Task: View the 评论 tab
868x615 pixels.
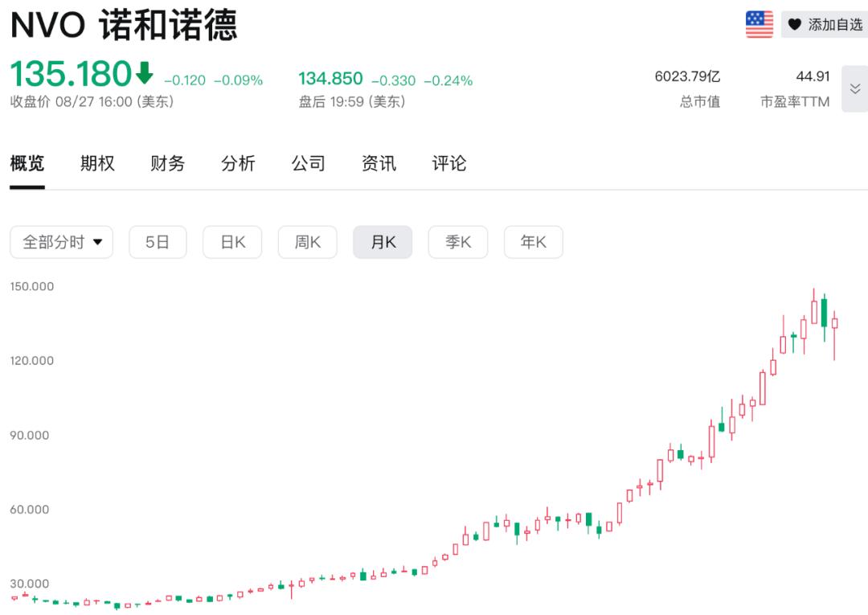Action: [x=449, y=163]
